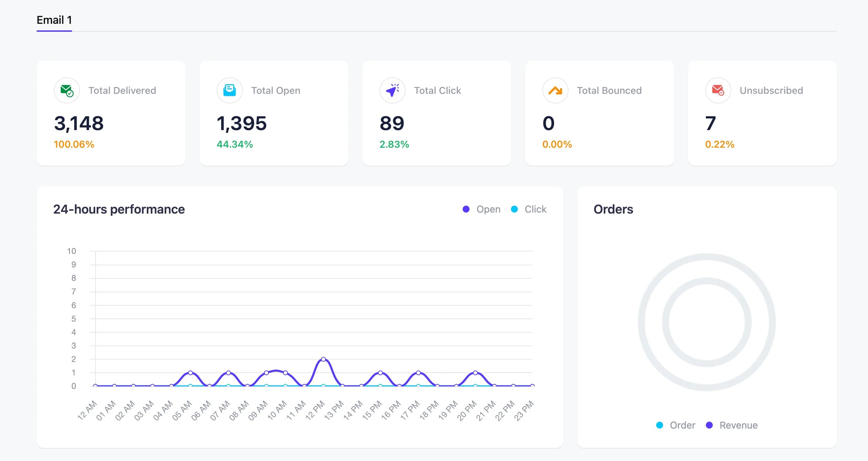Image resolution: width=868 pixels, height=461 pixels.
Task: Hide the Open series via its legend entry
Action: coord(489,209)
